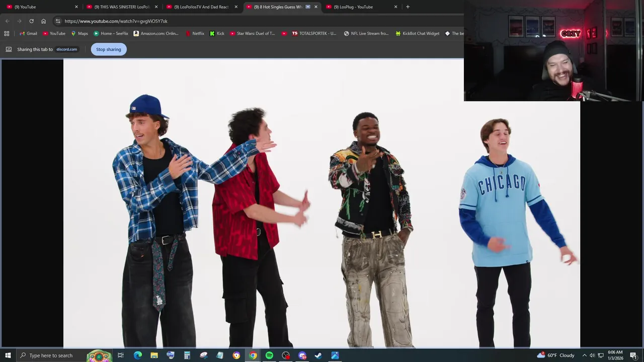Image resolution: width=644 pixels, height=362 pixels.
Task: Click 'Stop sharing' button
Action: click(x=109, y=49)
